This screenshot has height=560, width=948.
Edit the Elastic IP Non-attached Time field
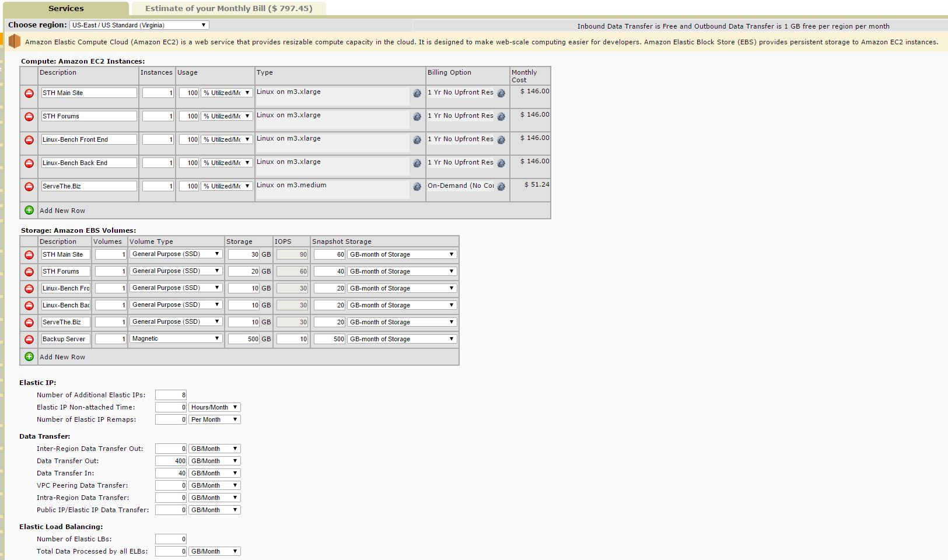pos(171,407)
